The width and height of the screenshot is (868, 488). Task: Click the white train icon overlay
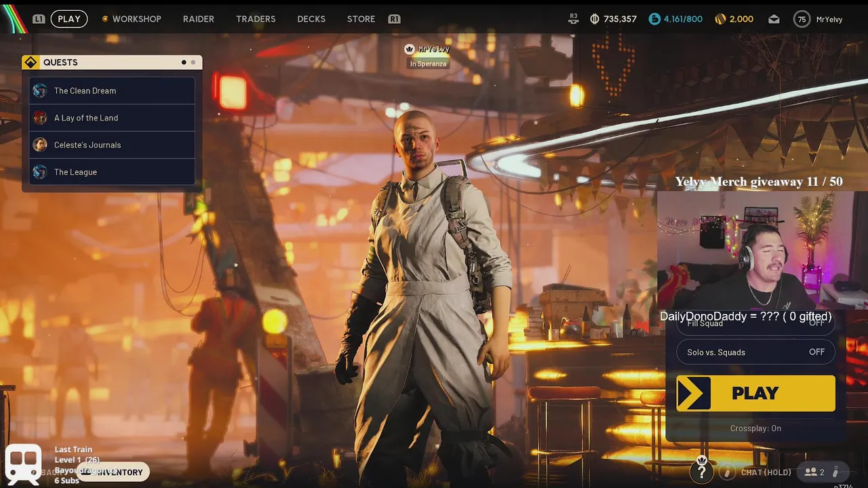coord(23,464)
